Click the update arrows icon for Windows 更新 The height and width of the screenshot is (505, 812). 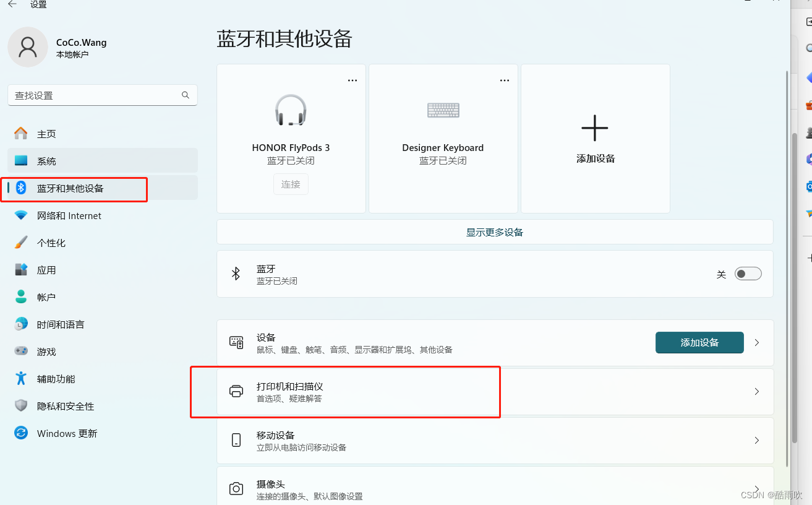click(x=21, y=433)
